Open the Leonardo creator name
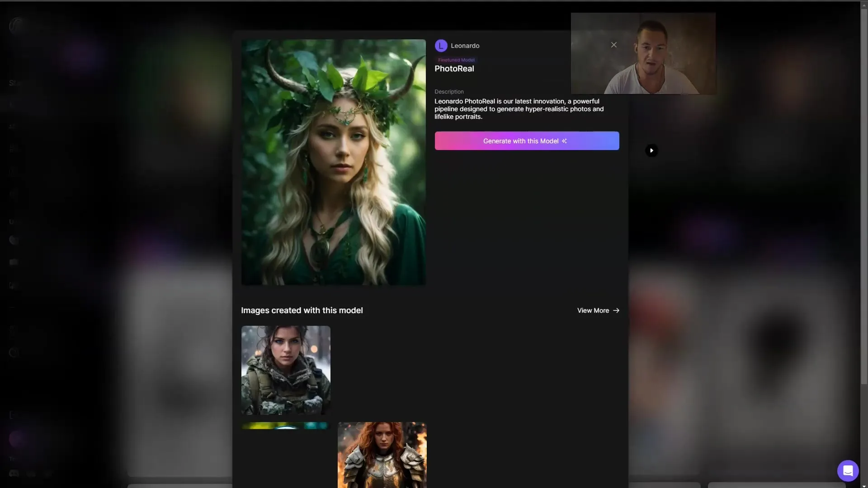This screenshot has height=488, width=868. [x=465, y=46]
